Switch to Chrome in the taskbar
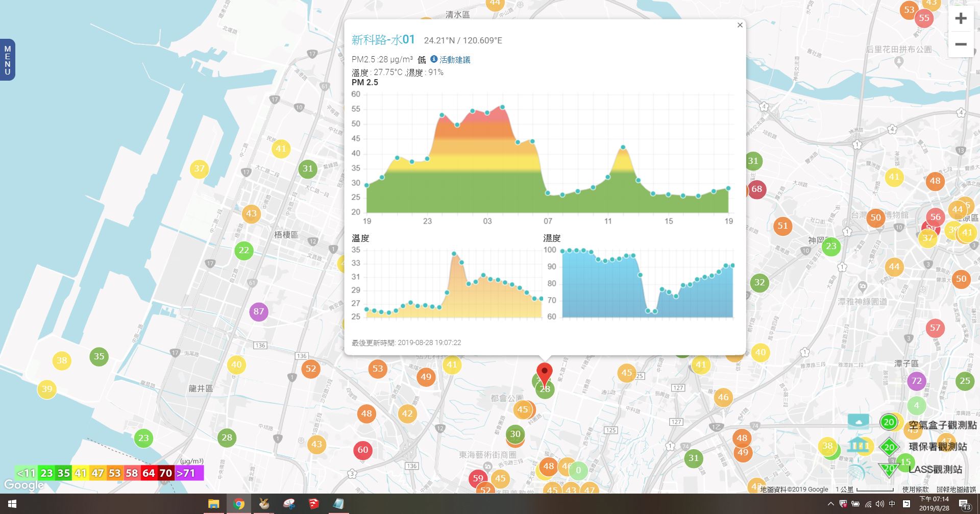The width and height of the screenshot is (980, 514). 238,504
